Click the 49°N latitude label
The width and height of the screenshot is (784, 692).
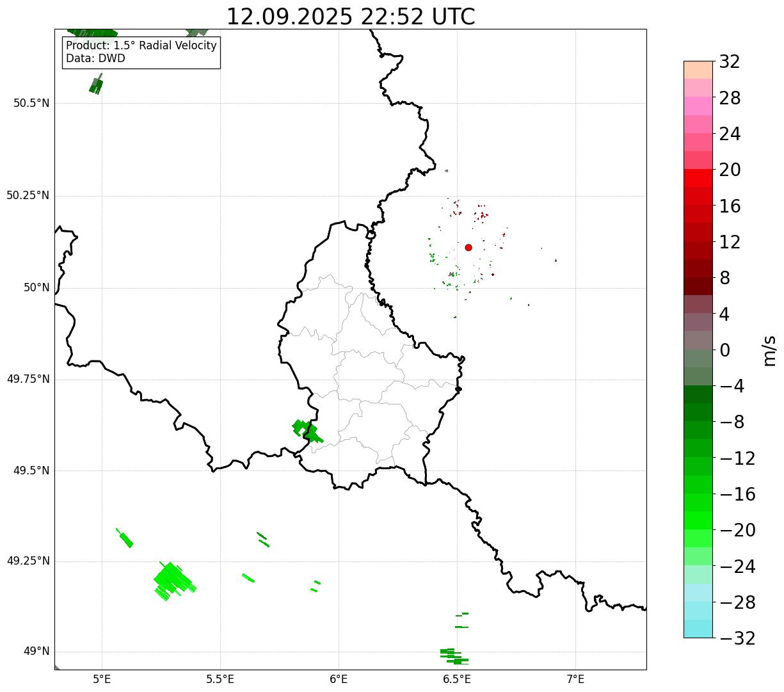pos(36,651)
